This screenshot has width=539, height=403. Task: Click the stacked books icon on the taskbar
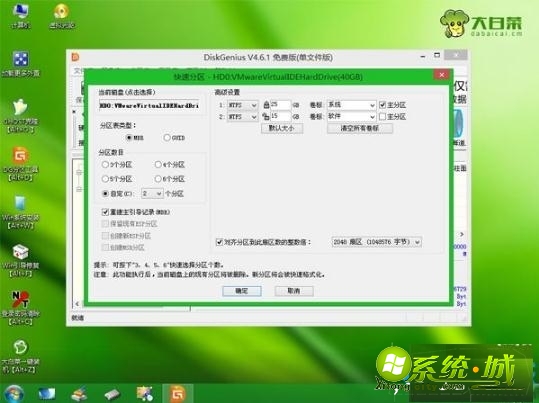coord(79,394)
